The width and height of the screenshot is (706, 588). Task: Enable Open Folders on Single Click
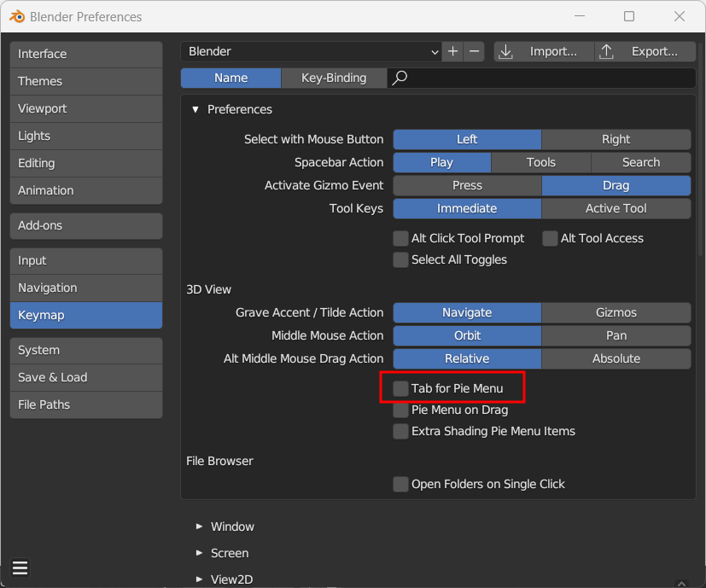point(400,485)
